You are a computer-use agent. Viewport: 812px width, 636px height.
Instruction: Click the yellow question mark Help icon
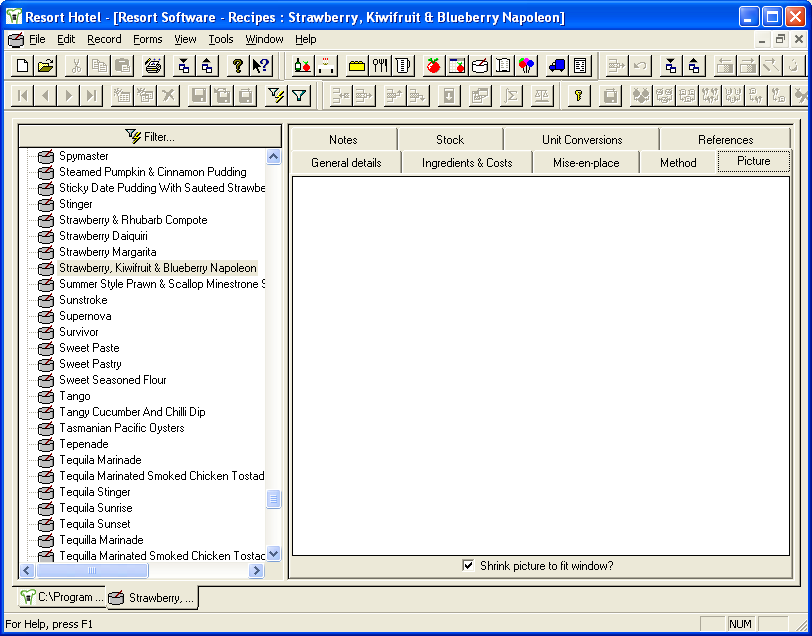click(x=237, y=66)
